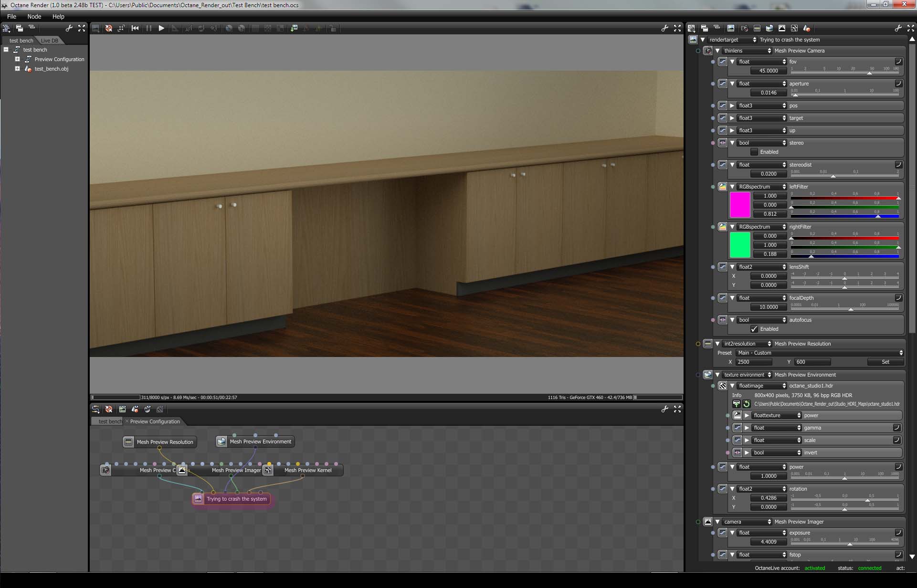
Task: Click the play render button
Action: click(161, 28)
